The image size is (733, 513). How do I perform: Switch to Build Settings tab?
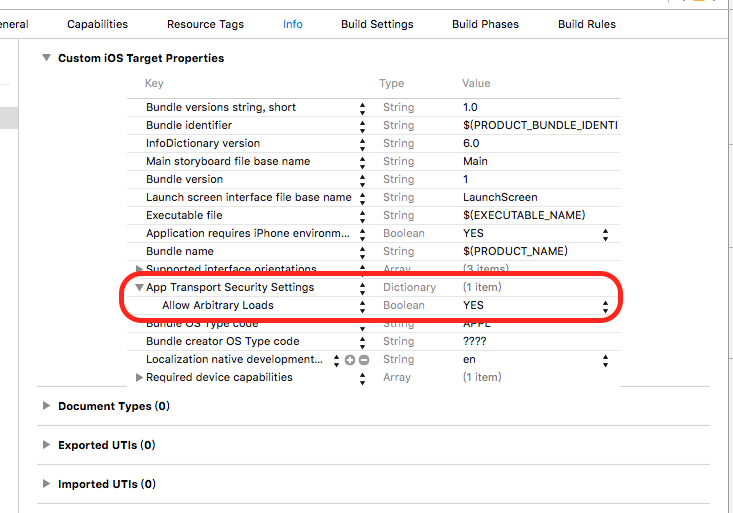377,24
